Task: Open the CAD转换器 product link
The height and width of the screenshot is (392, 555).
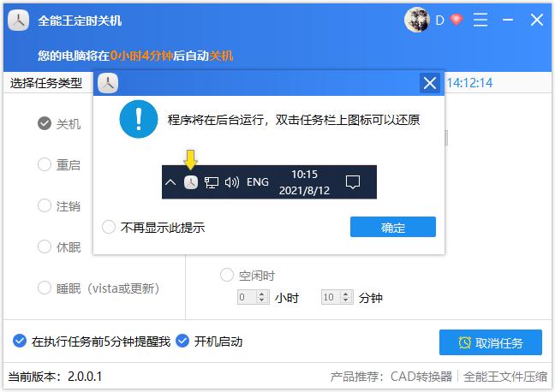Action: pos(421,377)
